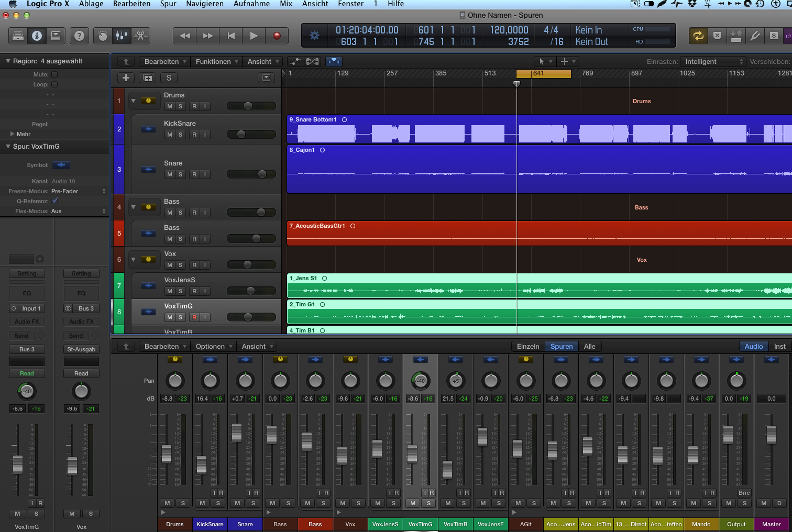Click the St-Ausgab output slot on Vox strip
The image size is (792, 532).
(81, 349)
